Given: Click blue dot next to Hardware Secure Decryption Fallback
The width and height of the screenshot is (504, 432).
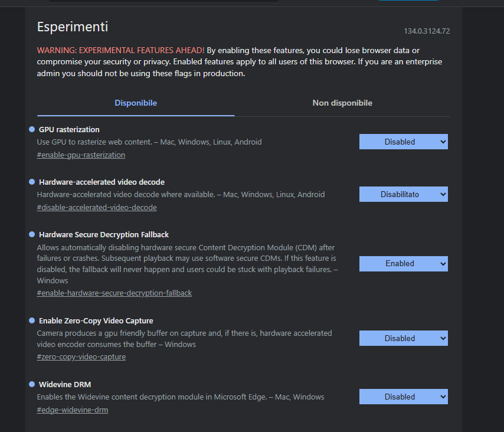Looking at the screenshot, I should 32,234.
